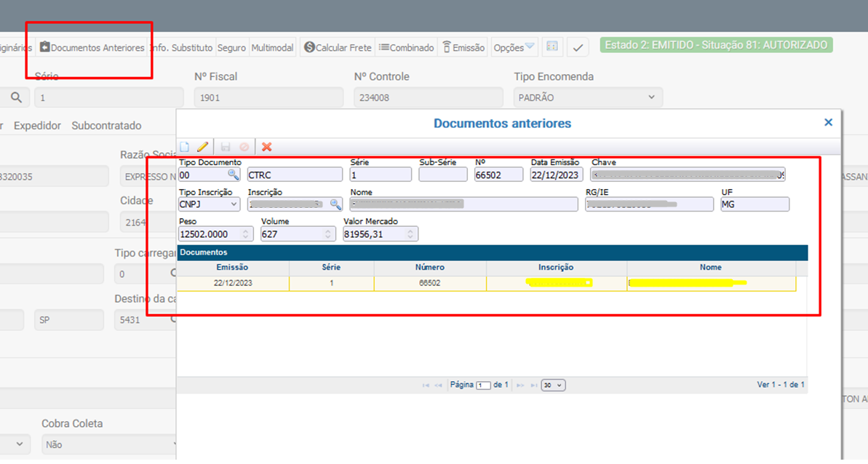Viewport: 868px width, 464px height.
Task: Click the magnifier beside Tipo Documento field
Action: pyautogui.click(x=233, y=175)
